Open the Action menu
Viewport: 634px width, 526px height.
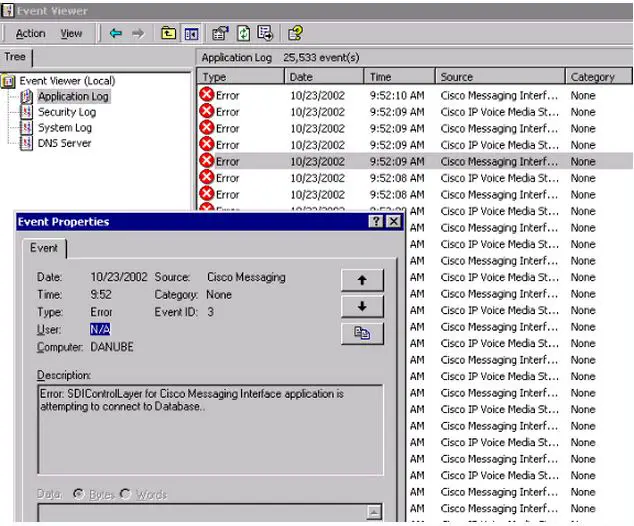coord(30,34)
